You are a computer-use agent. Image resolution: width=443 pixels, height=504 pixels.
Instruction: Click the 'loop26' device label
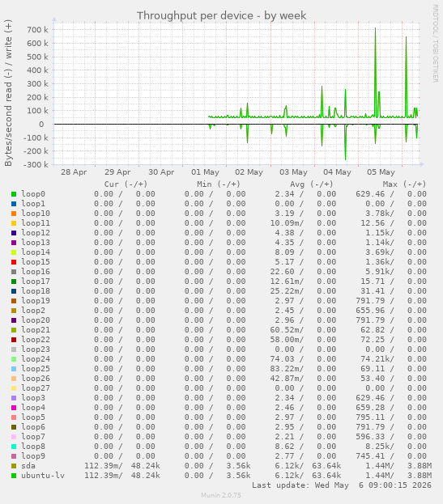pyautogui.click(x=36, y=379)
